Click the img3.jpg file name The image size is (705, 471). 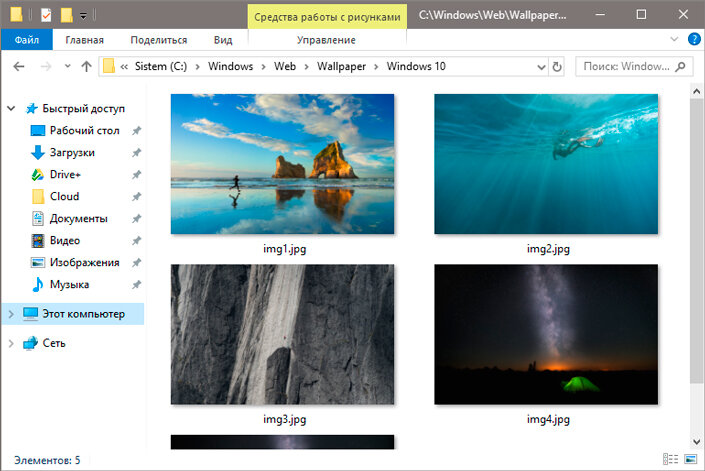coord(285,420)
